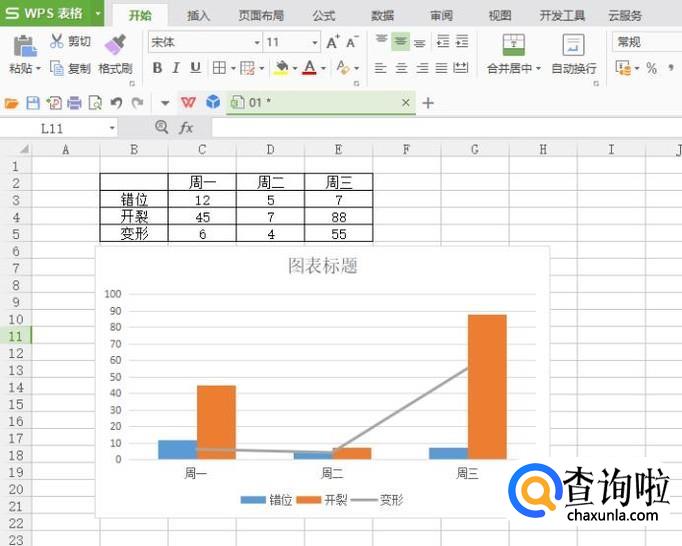682x546 pixels.
Task: Apply cell borders icon
Action: (x=219, y=68)
